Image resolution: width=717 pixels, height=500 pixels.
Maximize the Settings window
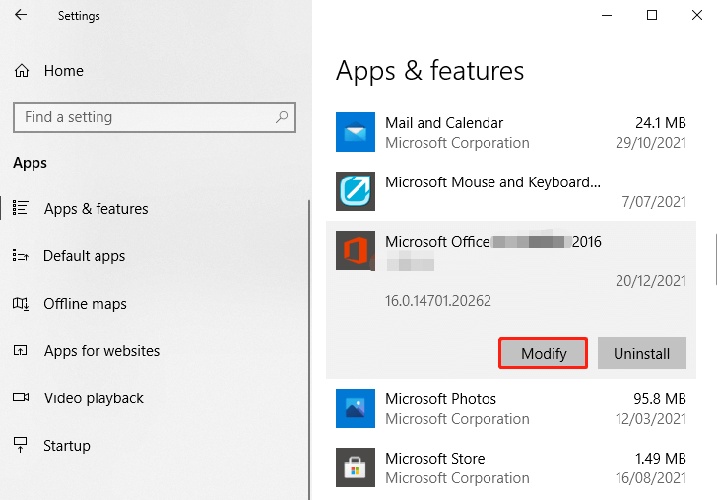(x=652, y=16)
